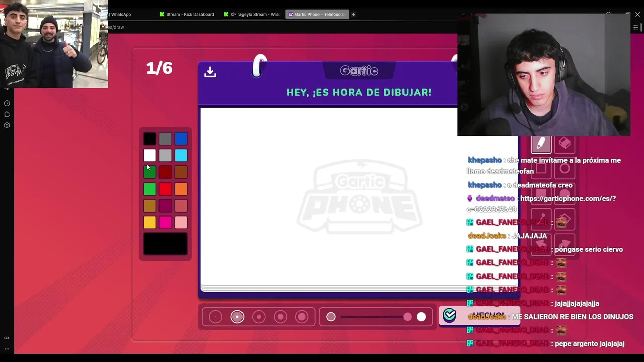Pick the brown color swatch
Viewport: 644px width, 362px height.
tap(181, 172)
